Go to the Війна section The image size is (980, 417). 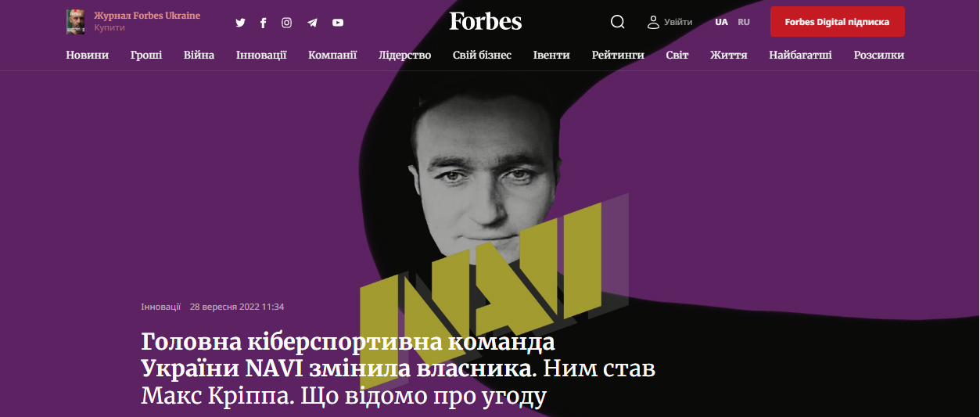[x=199, y=55]
